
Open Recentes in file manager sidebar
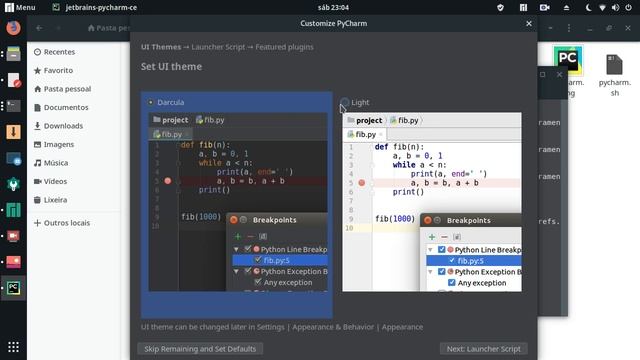[x=54, y=52]
